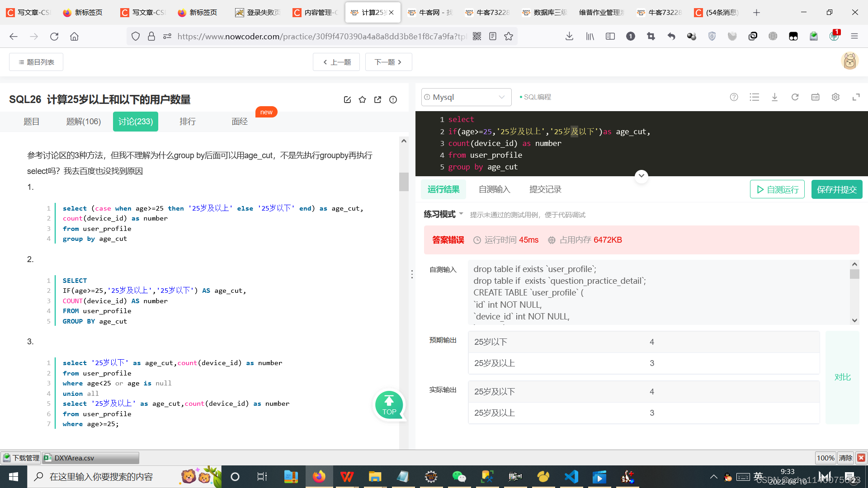Close the active 计算25 browser tab
This screenshot has width=868, height=488.
tap(392, 13)
